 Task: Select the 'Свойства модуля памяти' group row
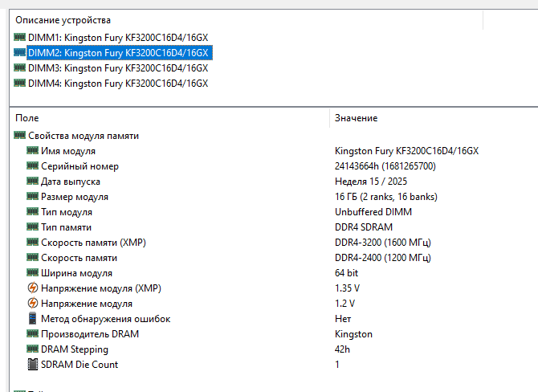tap(84, 136)
